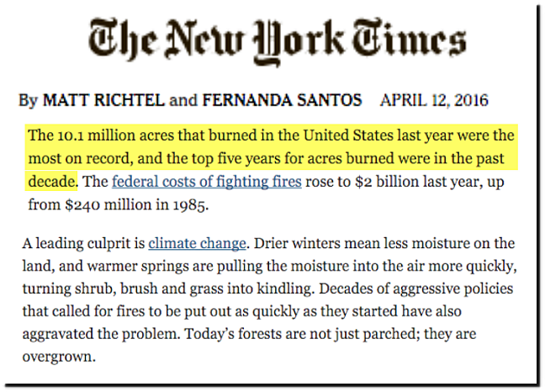Click The New York Times logo
This screenshot has height=392, width=545.
point(277,42)
